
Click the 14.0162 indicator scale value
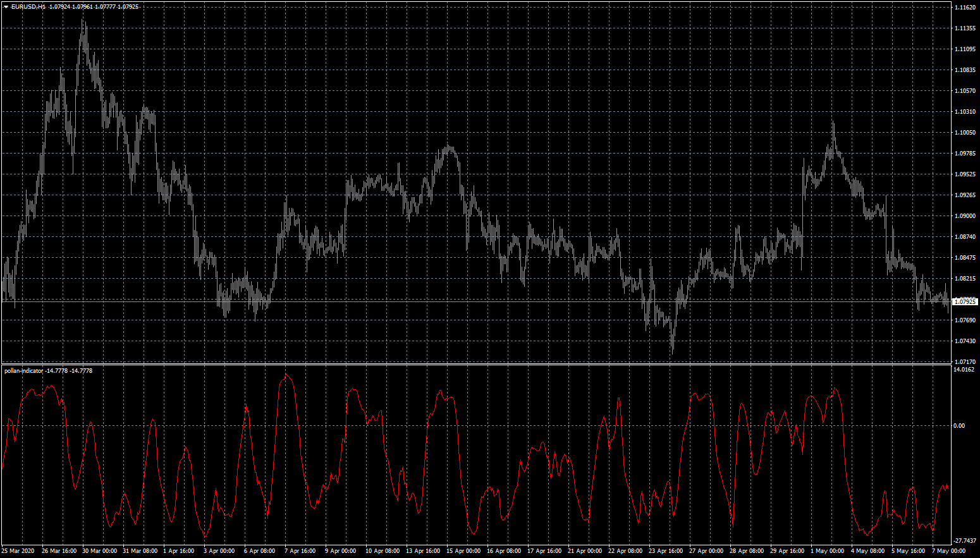click(x=964, y=370)
